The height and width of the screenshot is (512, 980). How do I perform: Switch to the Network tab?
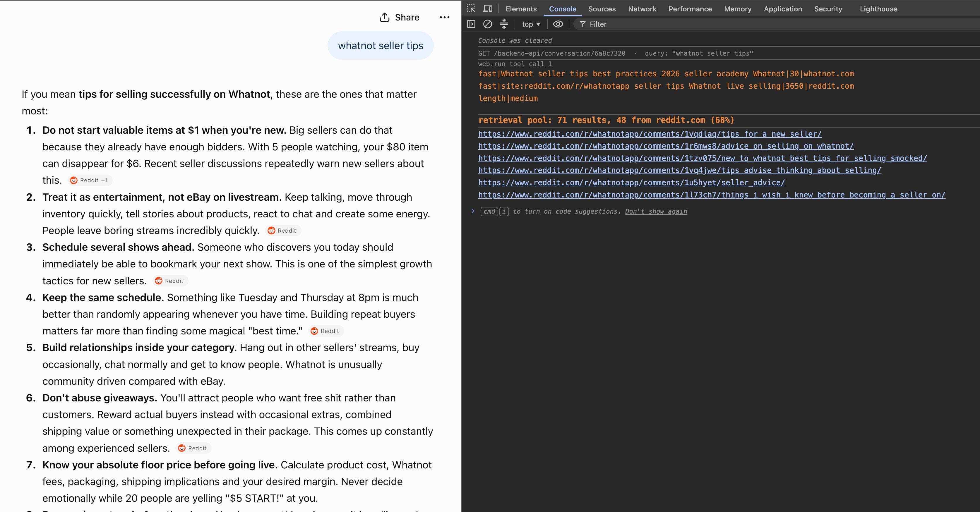pos(642,9)
